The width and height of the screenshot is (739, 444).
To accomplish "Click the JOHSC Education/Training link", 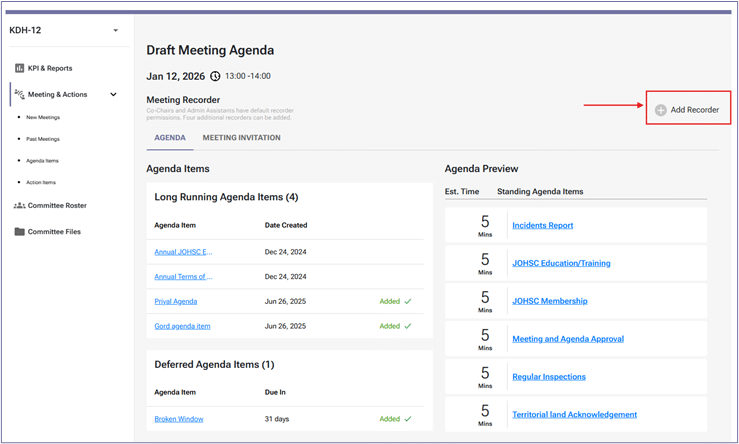I will [x=561, y=263].
